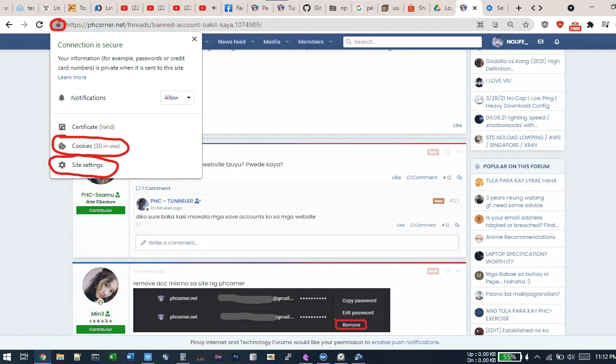Screen dimensions: 616x364
Task: Open the tab search dropdown arrow
Action: [571, 8]
